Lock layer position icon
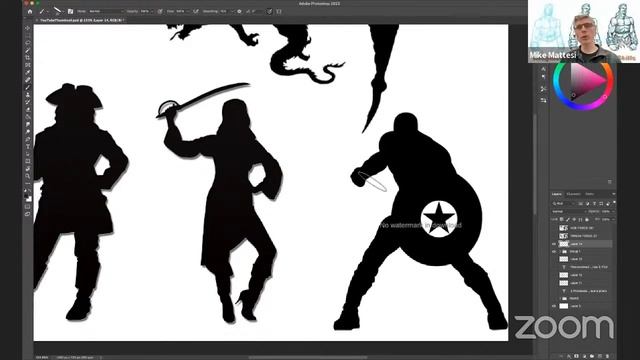This screenshot has height=360, width=640. point(574,220)
